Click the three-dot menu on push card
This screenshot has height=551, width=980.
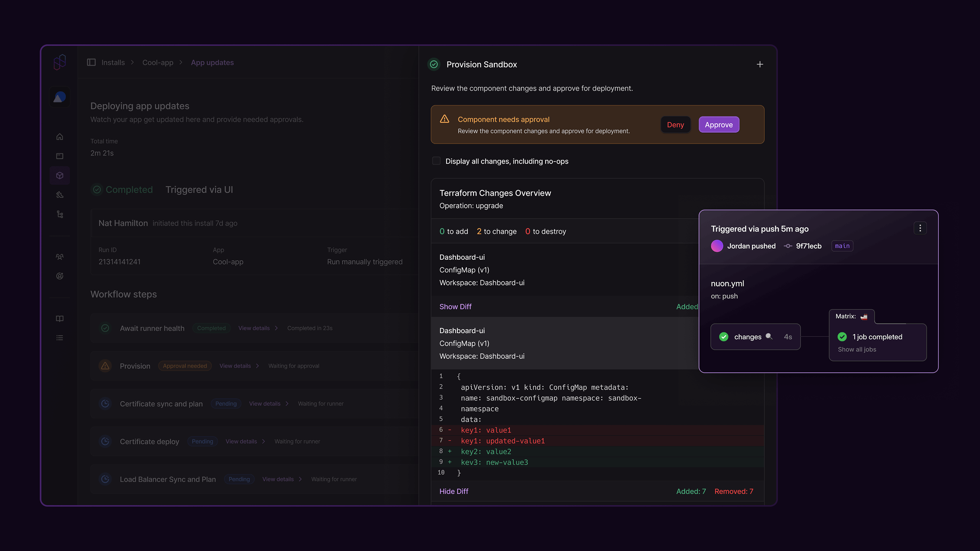(920, 228)
